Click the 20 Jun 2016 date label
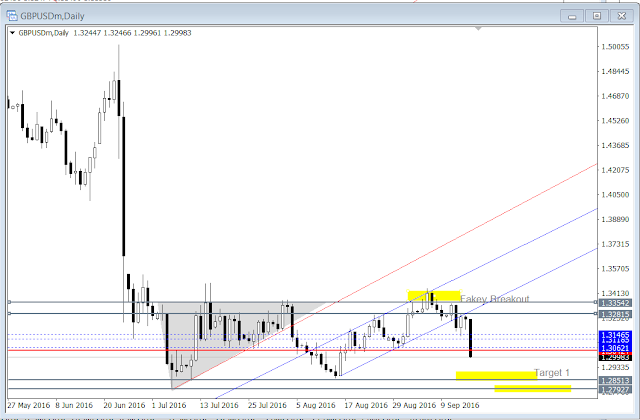The width and height of the screenshot is (640, 420). 124,405
